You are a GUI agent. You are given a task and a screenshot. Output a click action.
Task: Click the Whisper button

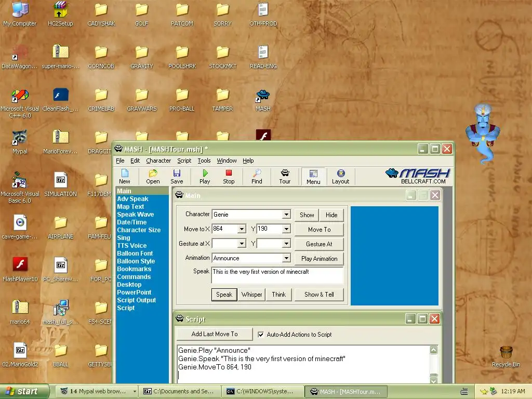[x=251, y=295]
